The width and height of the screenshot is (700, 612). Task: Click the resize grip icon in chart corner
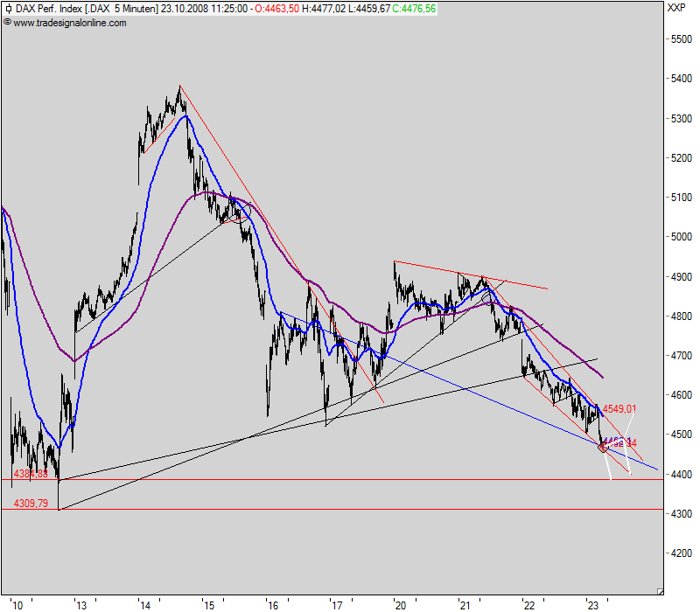tap(661, 592)
